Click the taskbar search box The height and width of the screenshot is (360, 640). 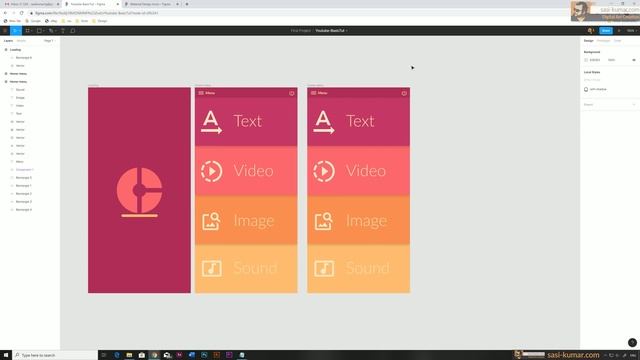click(55, 355)
